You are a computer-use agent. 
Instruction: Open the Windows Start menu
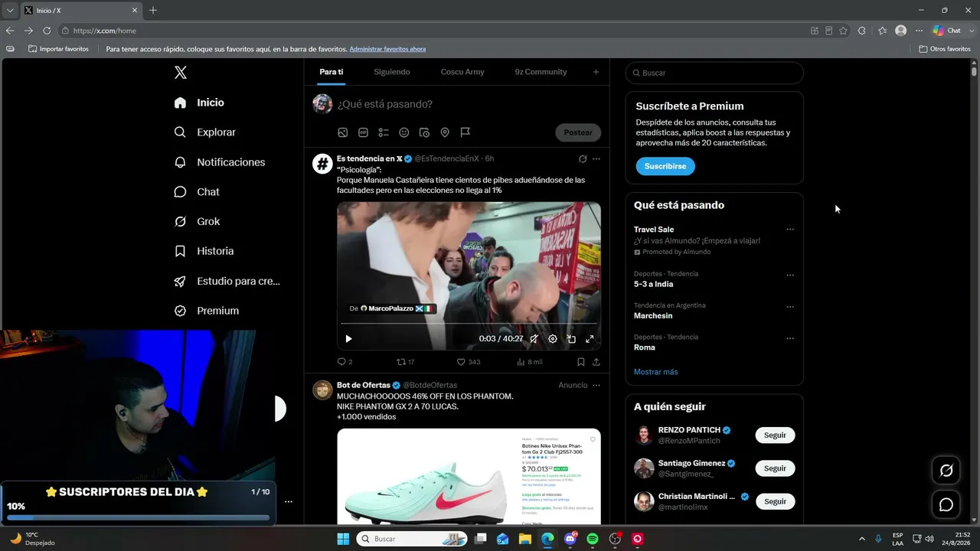(x=343, y=539)
